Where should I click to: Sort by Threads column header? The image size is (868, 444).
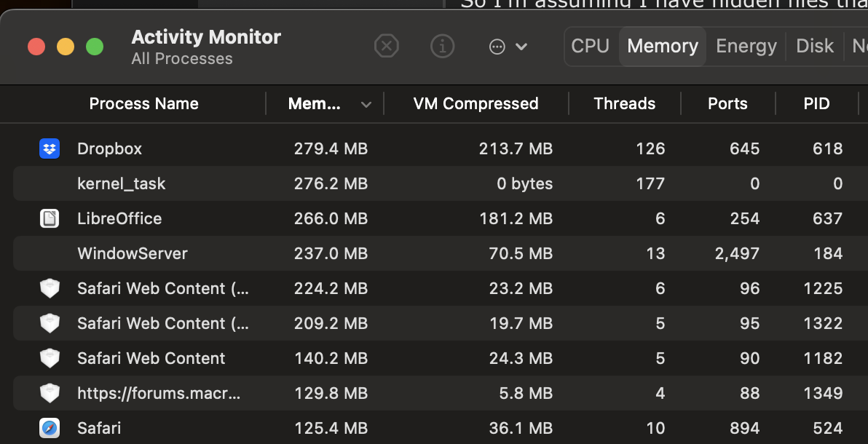(x=624, y=103)
